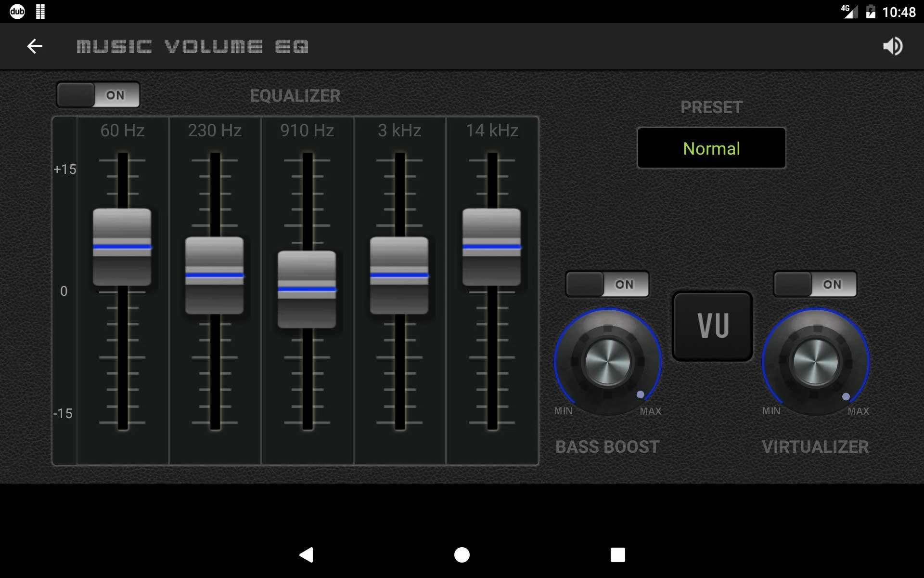Toggle the Bass Boost ON switch

607,284
